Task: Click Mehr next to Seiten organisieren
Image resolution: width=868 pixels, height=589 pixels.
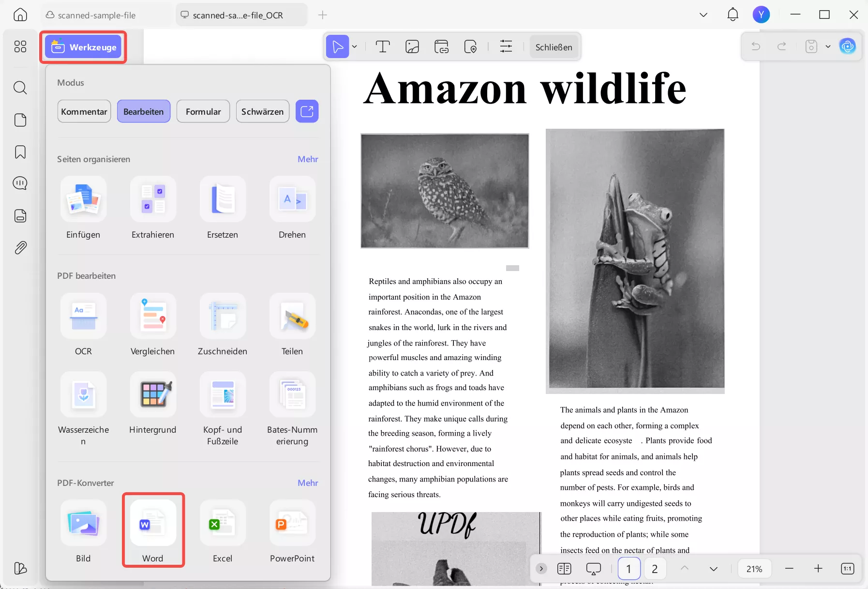Action: coord(308,159)
